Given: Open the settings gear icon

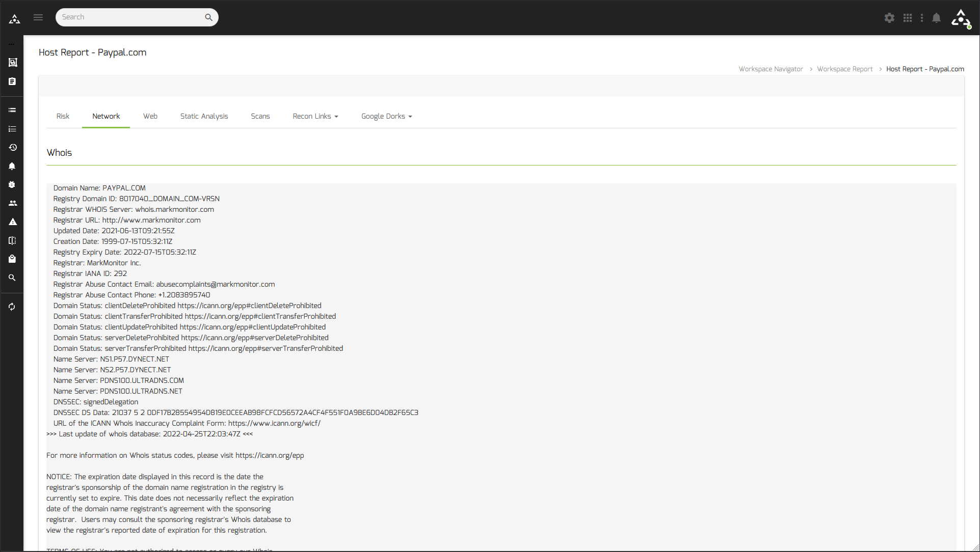Looking at the screenshot, I should tap(889, 18).
